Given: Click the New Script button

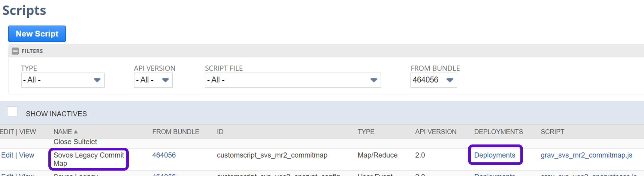Looking at the screenshot, I should (37, 34).
